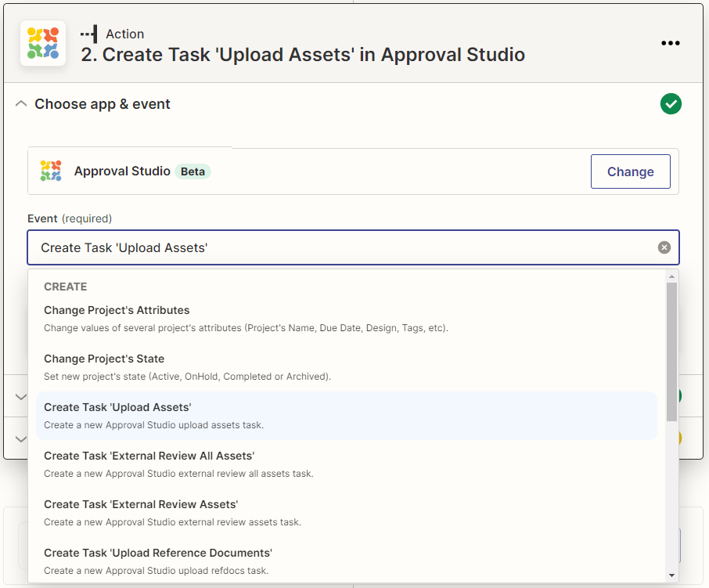Choose Create Task 'Upload Reference Documents'

pyautogui.click(x=157, y=554)
